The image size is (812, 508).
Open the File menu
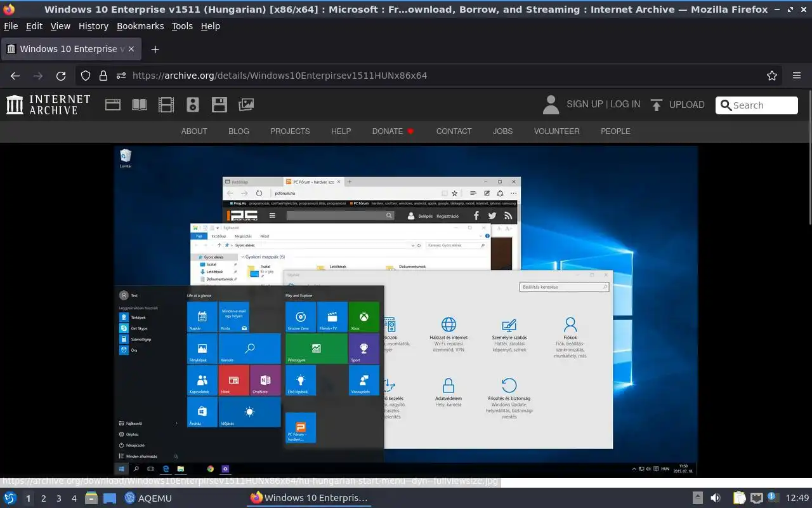[11, 26]
